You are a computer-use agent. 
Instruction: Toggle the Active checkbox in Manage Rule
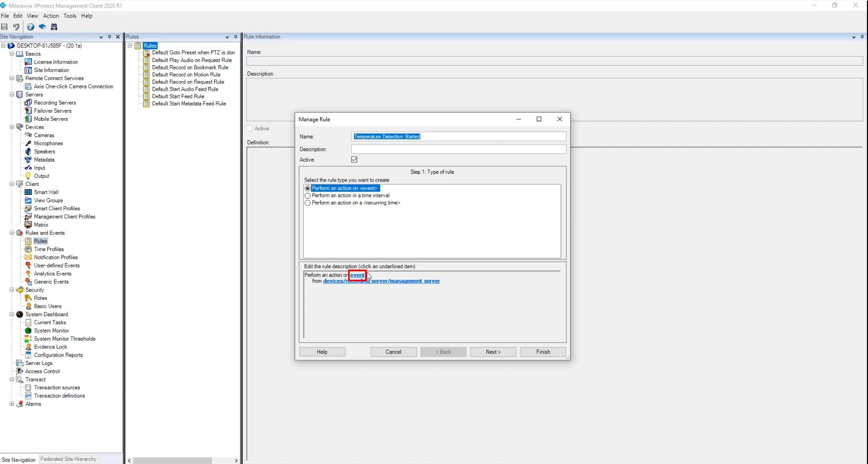[x=355, y=159]
